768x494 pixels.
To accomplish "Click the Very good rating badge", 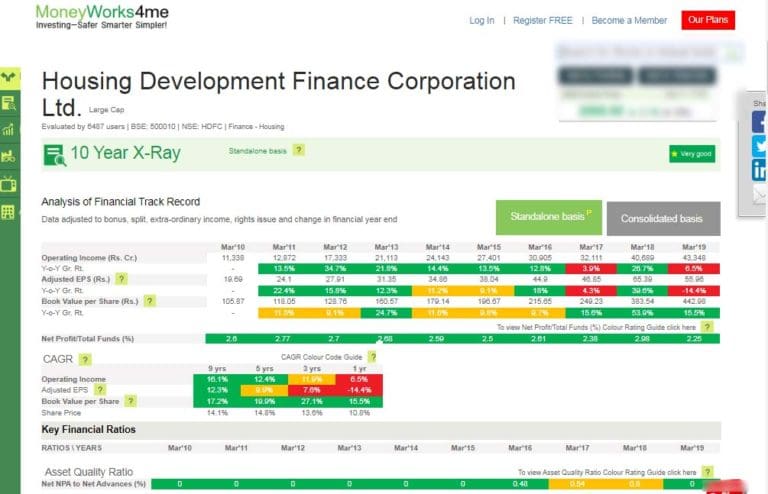I will 692,154.
